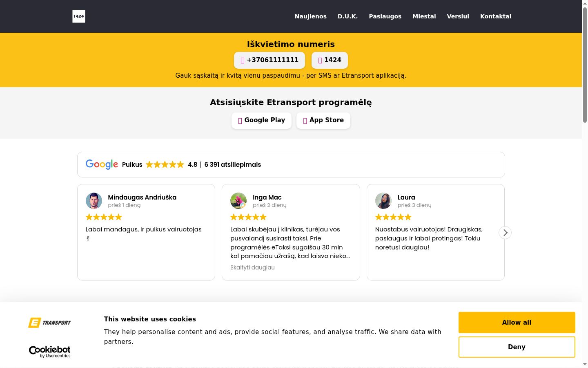Viewport: 588px width, 368px height.
Task: Allow all cookies
Action: [517, 323]
